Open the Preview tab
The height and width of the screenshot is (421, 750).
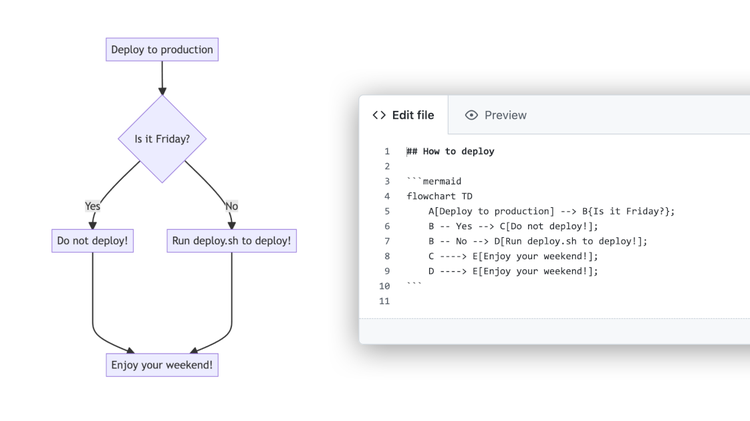coord(496,115)
